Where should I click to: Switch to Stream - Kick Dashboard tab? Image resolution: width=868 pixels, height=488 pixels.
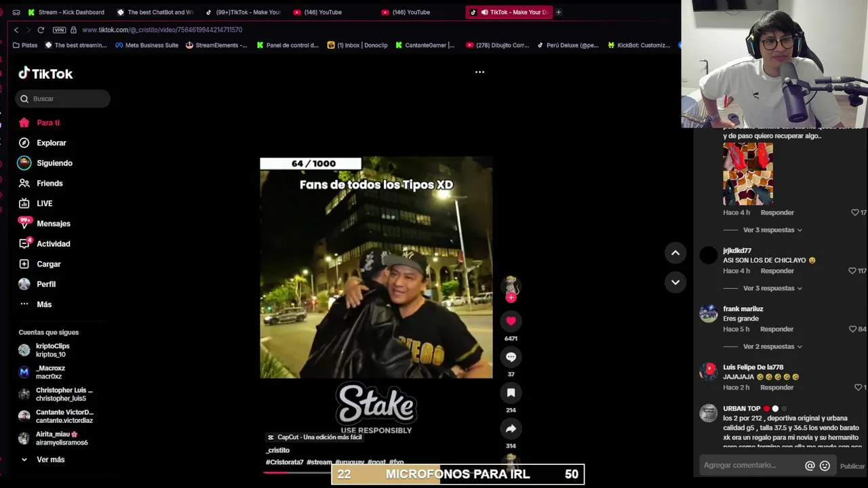click(65, 12)
